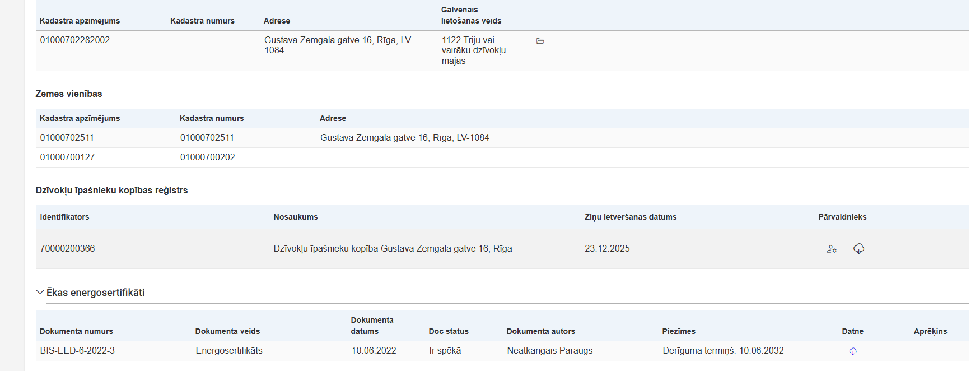Click identifier 70000200366 in registry

(67, 249)
